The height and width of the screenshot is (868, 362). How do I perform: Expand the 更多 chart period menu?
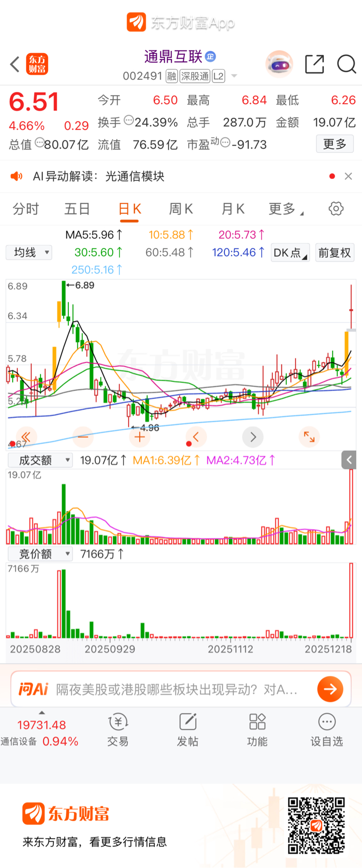(286, 209)
